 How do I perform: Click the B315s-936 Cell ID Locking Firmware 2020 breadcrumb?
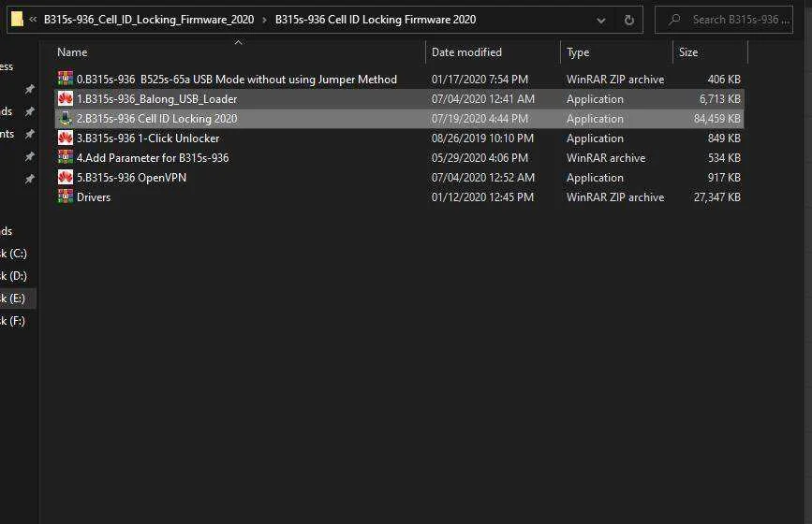coord(376,20)
